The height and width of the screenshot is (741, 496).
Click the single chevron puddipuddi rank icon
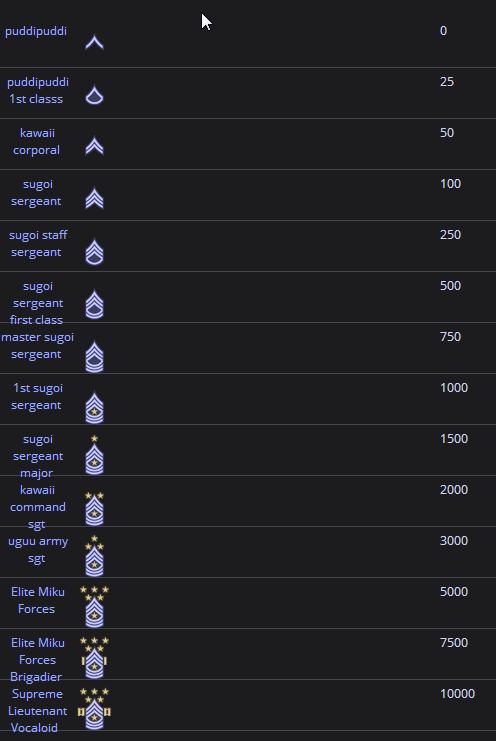point(94,42)
